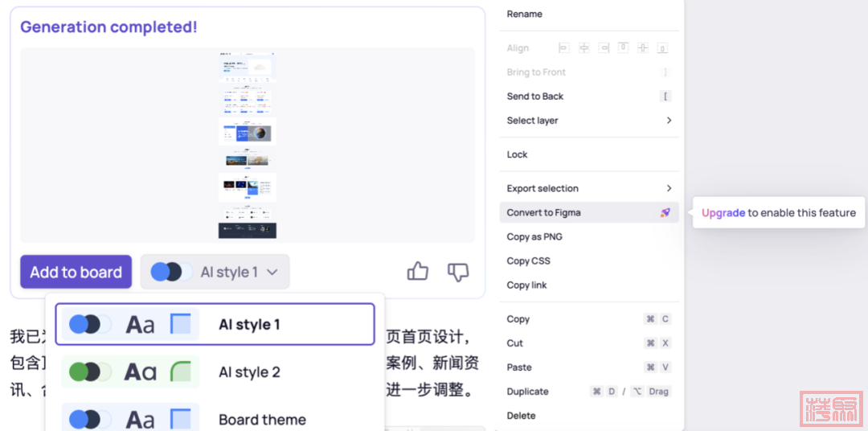Open the generated webpage design thumbnail
The image size is (868, 431).
coord(248,145)
